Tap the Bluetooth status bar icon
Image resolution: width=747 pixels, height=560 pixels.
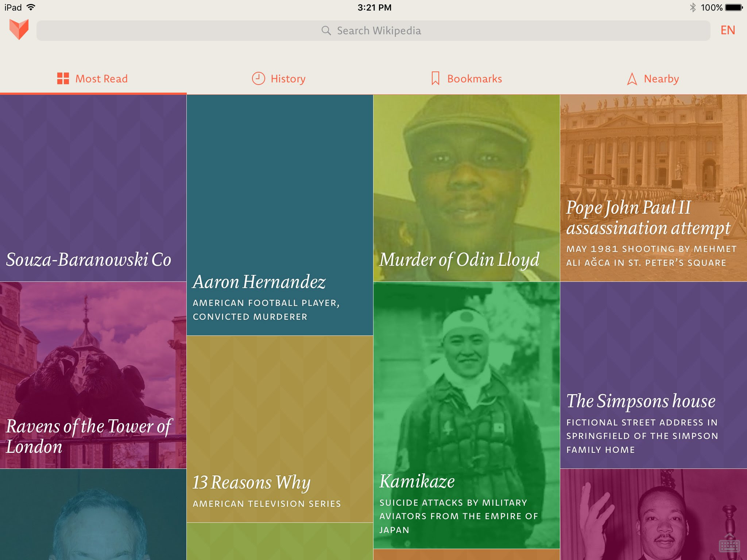click(693, 7)
